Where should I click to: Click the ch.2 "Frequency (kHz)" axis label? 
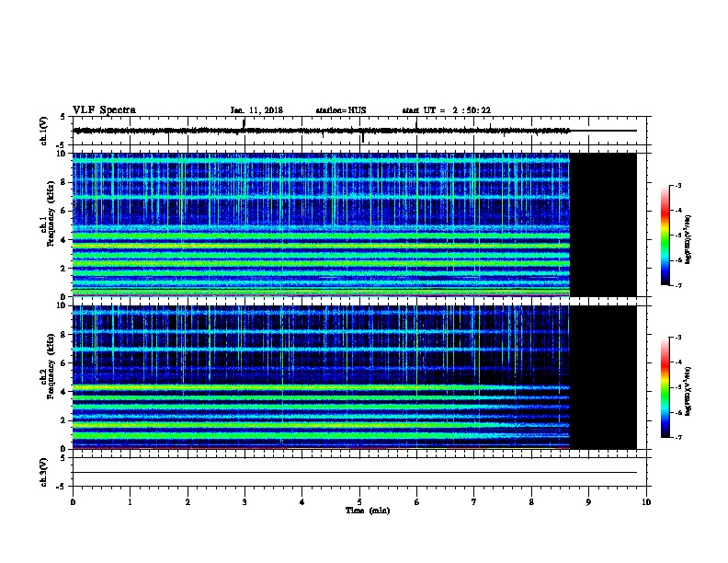tap(51, 366)
